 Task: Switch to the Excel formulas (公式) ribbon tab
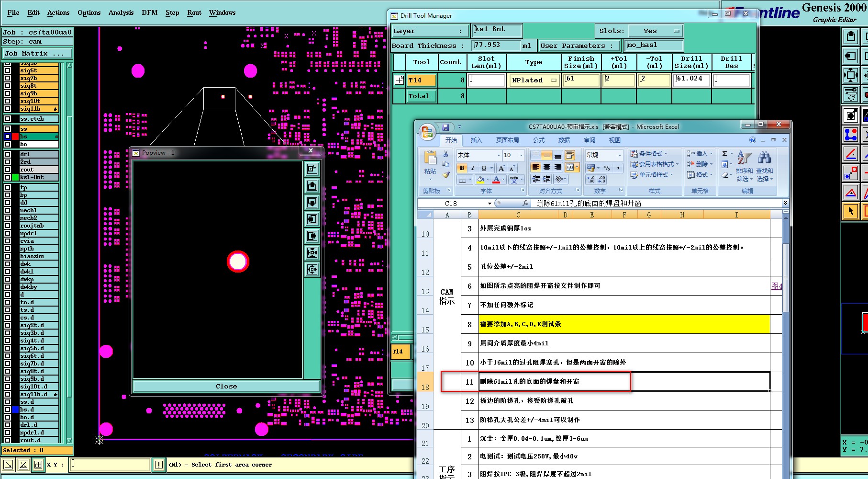[x=539, y=140]
